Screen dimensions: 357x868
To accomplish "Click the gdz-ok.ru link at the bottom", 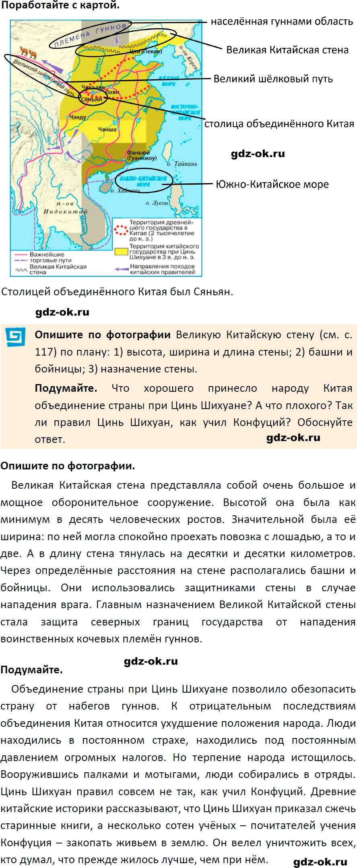I will coord(320,862).
